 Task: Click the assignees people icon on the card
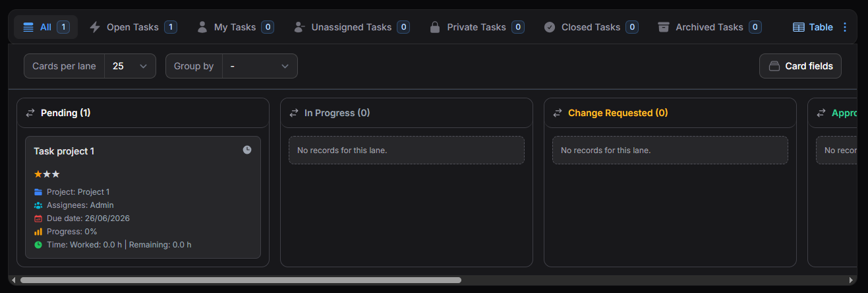tap(38, 205)
